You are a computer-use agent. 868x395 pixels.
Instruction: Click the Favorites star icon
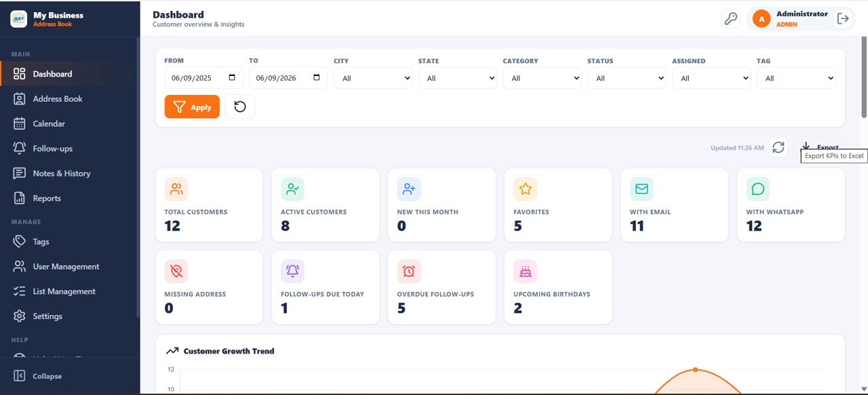(525, 189)
